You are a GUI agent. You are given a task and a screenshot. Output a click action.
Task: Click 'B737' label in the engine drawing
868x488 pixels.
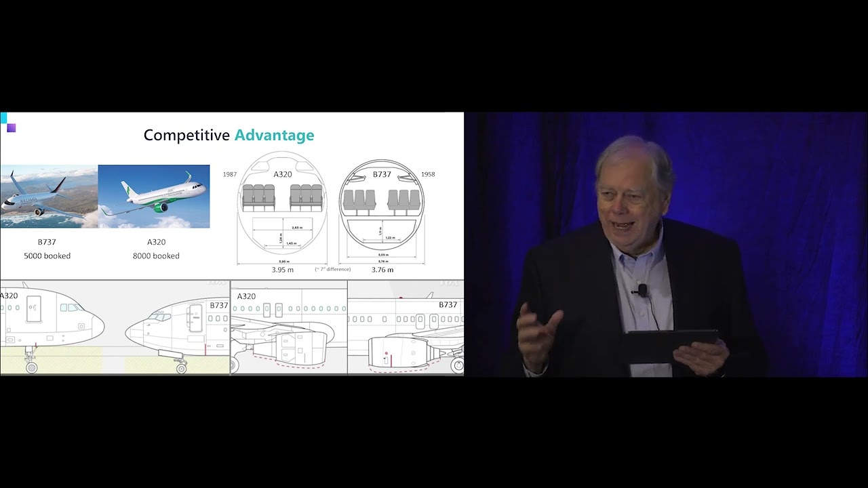[448, 305]
